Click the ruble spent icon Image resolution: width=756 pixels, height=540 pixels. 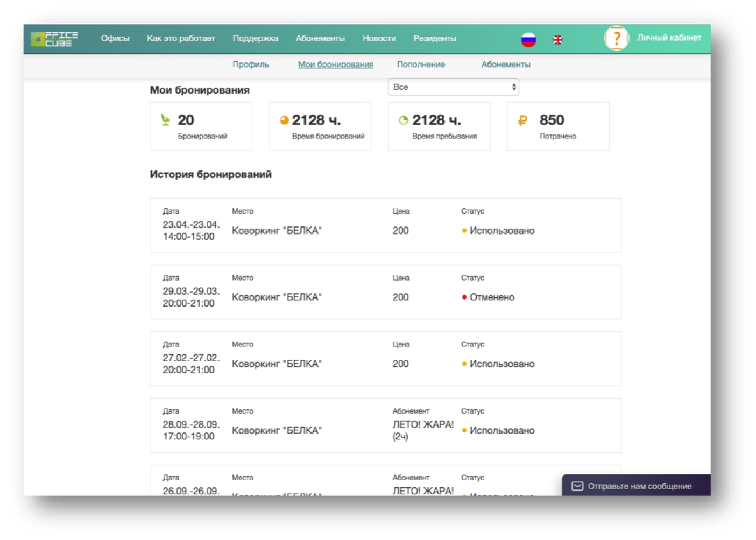point(522,120)
